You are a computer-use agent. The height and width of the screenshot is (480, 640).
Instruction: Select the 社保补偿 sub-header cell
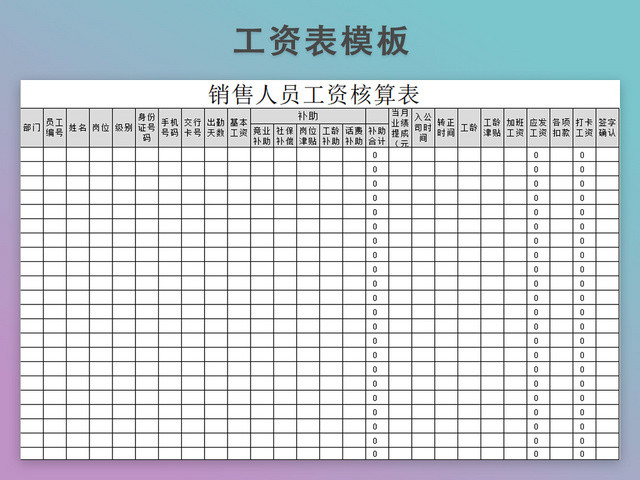(x=285, y=136)
